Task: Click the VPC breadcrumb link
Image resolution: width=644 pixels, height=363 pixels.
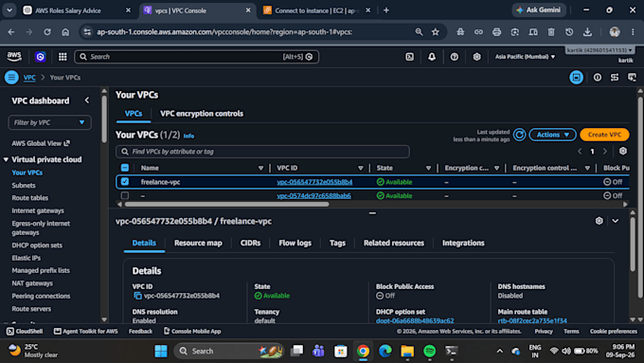Action: point(29,78)
